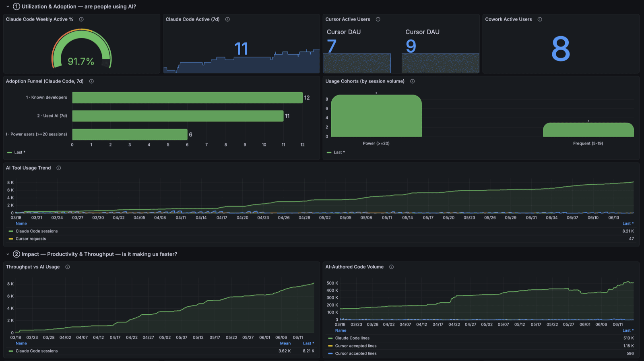Click the 8.21 K last value in AI Tool Usage legend
This screenshot has height=361, width=644.
coord(628,231)
